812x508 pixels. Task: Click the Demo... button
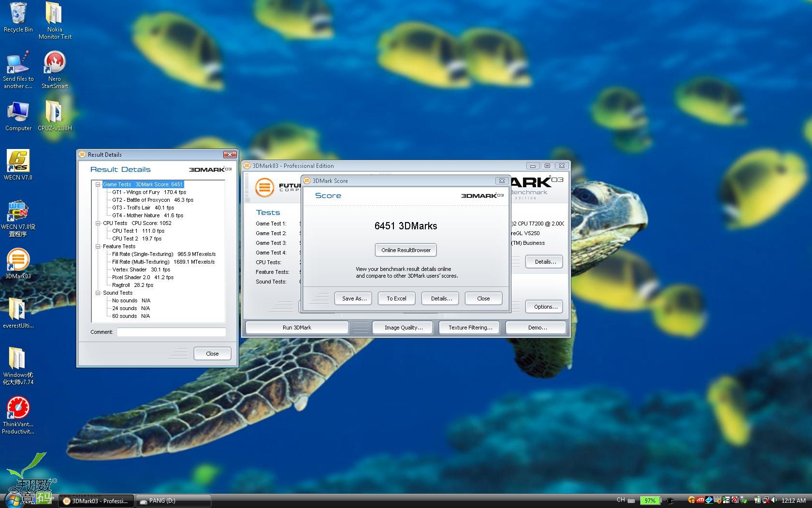click(x=537, y=328)
